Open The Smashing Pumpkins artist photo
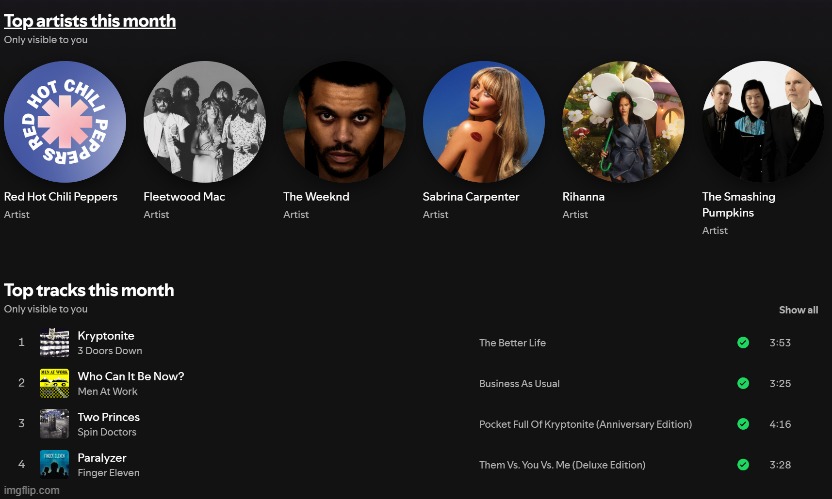This screenshot has height=499, width=832. (x=762, y=121)
